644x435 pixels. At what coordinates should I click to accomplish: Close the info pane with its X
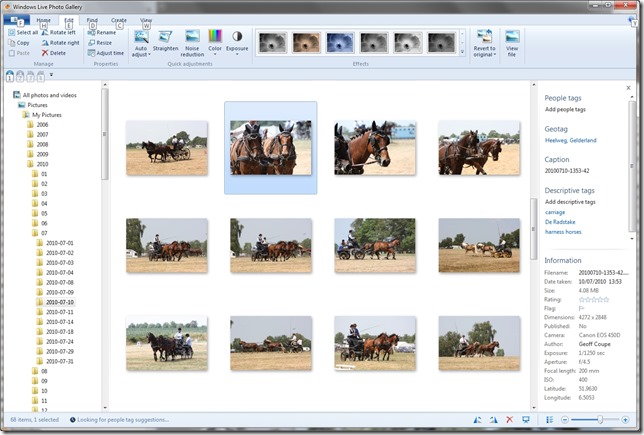[x=628, y=87]
